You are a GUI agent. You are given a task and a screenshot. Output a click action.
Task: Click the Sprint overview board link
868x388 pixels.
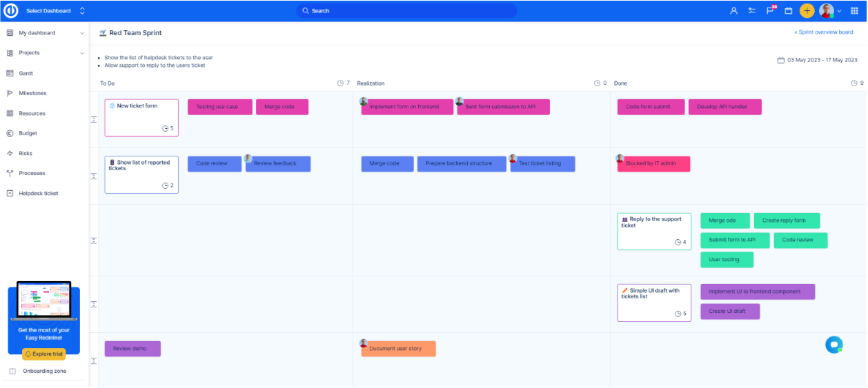point(824,32)
